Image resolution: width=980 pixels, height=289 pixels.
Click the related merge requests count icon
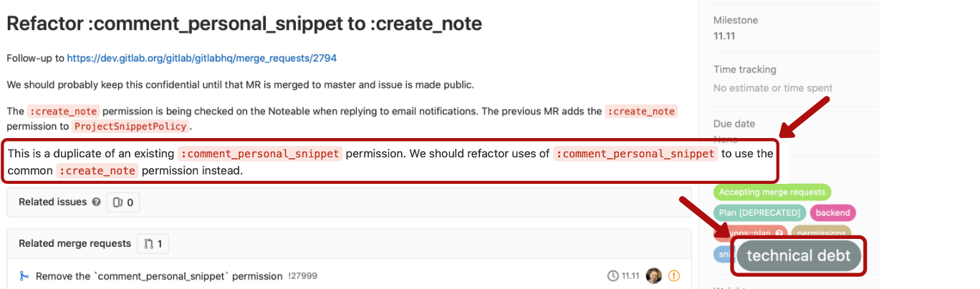[x=148, y=244]
